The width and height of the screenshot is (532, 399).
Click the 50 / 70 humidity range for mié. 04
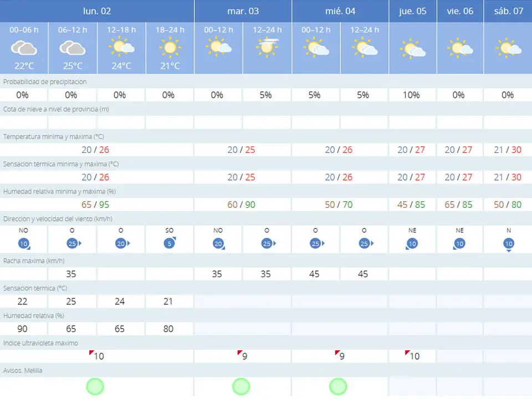(339, 204)
